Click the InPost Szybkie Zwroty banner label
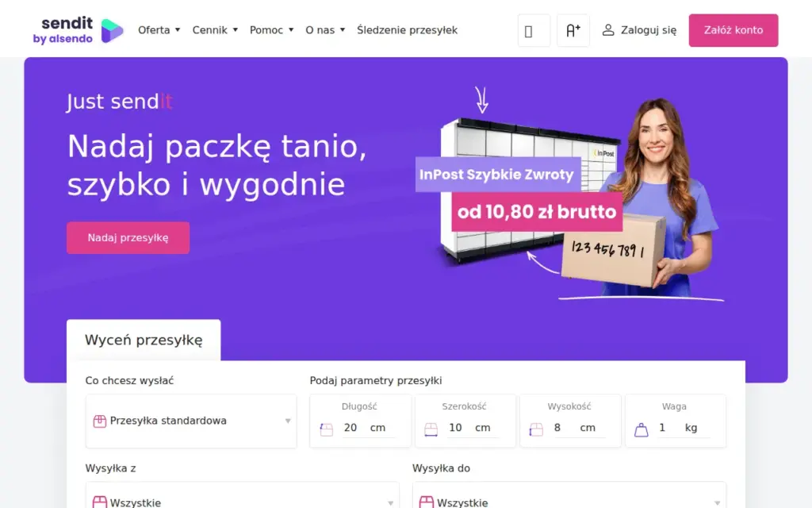This screenshot has height=508, width=812. pyautogui.click(x=497, y=175)
